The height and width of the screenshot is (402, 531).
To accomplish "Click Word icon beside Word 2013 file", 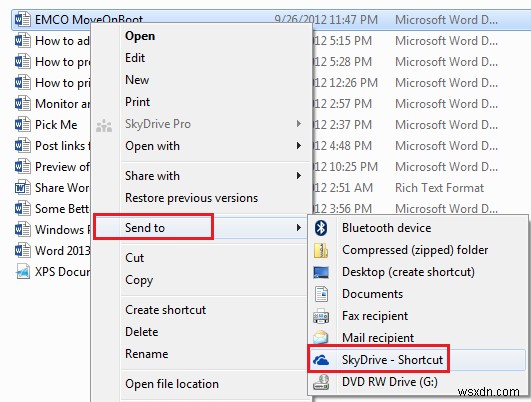I will pos(22,251).
